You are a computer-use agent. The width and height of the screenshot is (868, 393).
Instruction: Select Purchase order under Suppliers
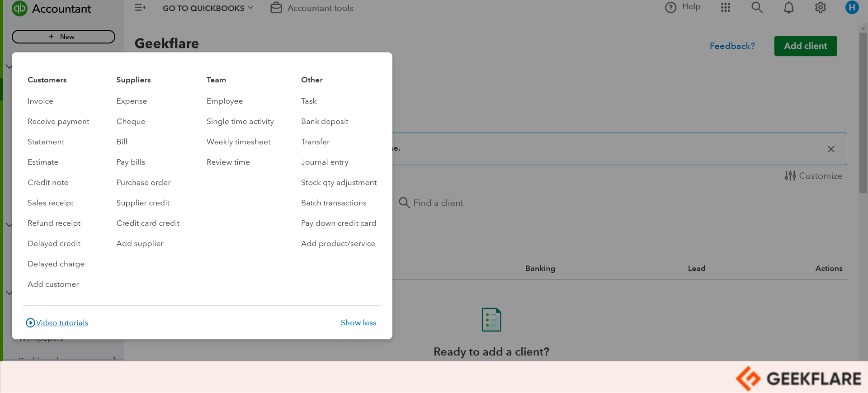pos(143,183)
